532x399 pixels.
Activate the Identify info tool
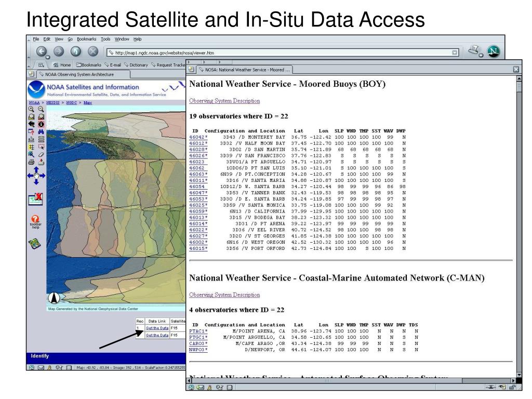[41, 124]
